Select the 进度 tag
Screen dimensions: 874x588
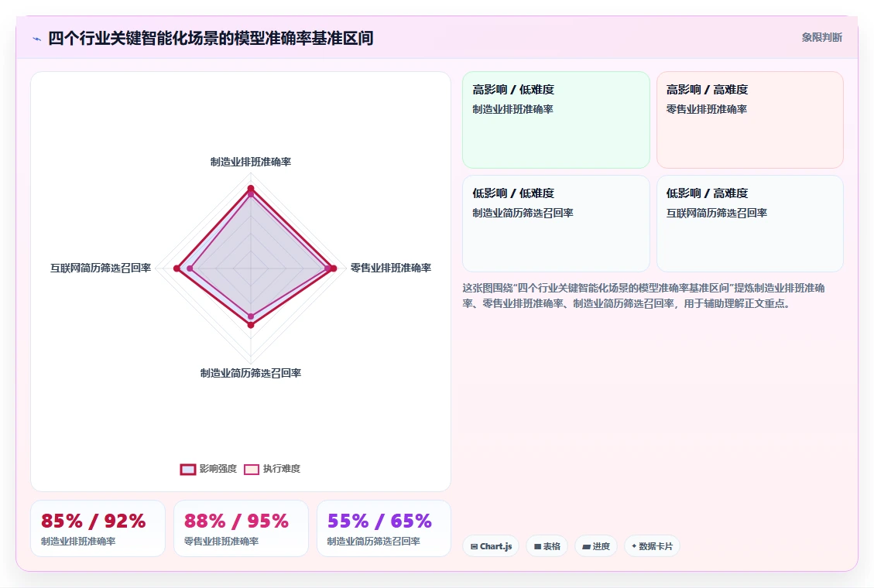coord(596,546)
